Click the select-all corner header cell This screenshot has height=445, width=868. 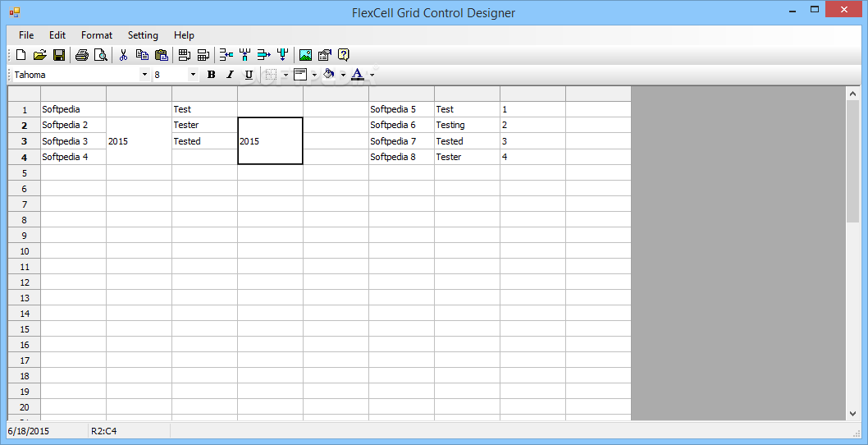(x=25, y=94)
